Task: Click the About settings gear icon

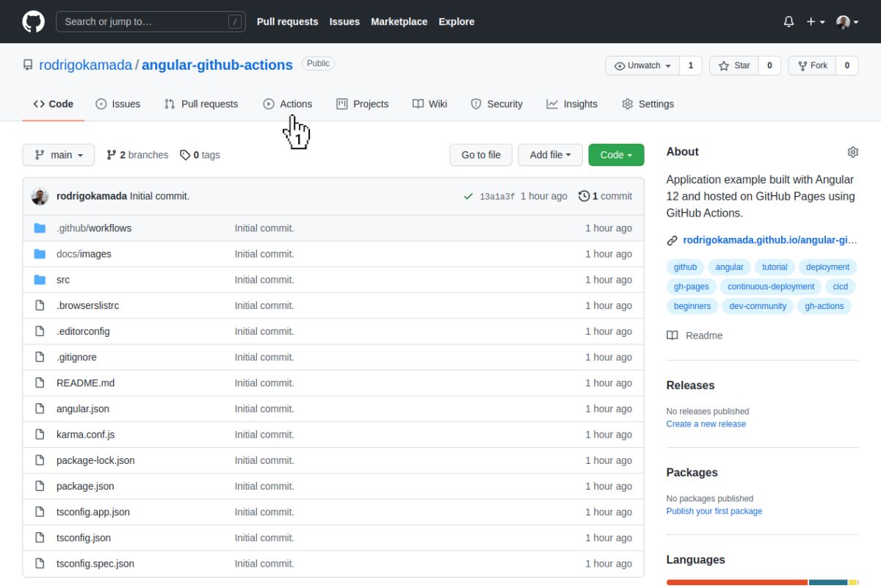Action: click(852, 152)
